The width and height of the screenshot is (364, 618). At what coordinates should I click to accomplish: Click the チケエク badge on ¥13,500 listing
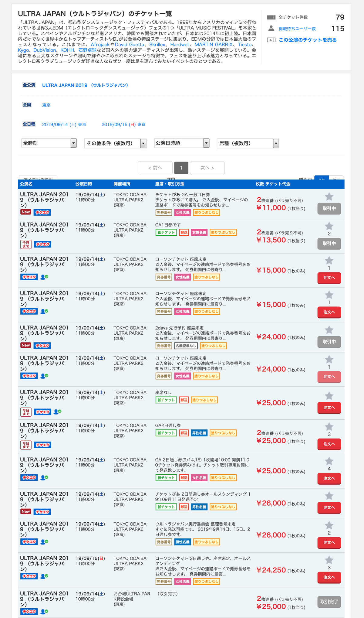pyautogui.click(x=42, y=244)
